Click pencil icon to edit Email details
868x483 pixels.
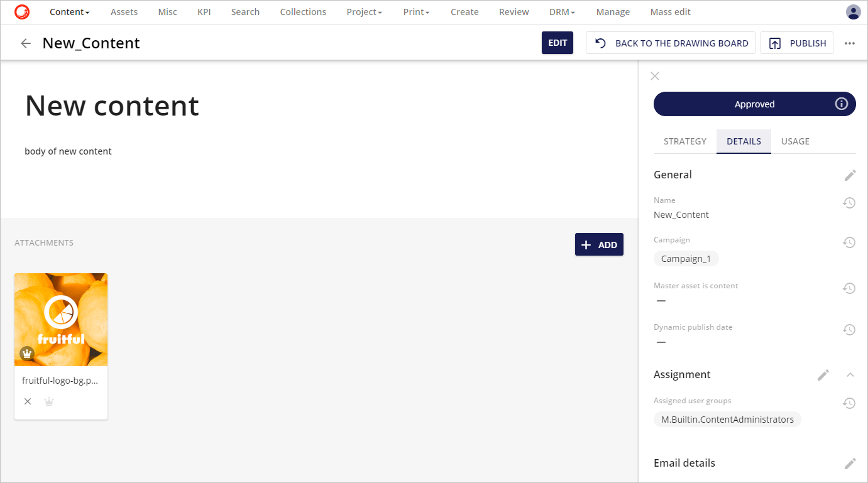tap(850, 463)
